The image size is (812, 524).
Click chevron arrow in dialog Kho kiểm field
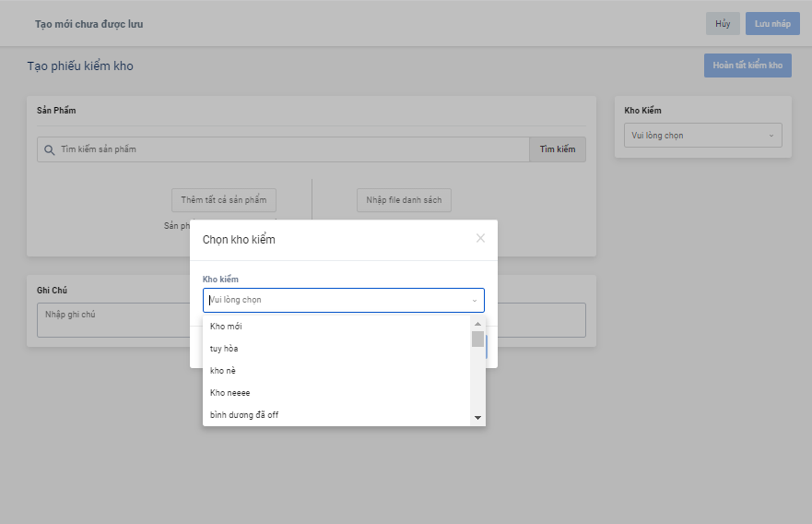[x=475, y=301]
